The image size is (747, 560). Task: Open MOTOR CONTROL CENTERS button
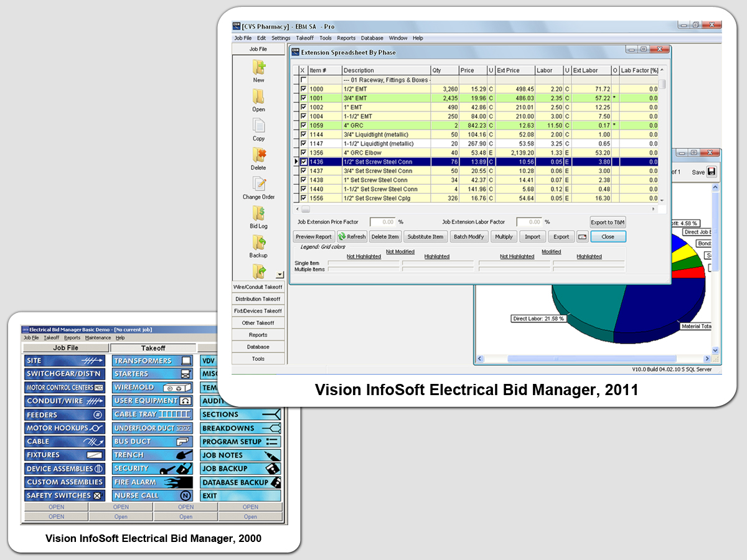coord(66,387)
